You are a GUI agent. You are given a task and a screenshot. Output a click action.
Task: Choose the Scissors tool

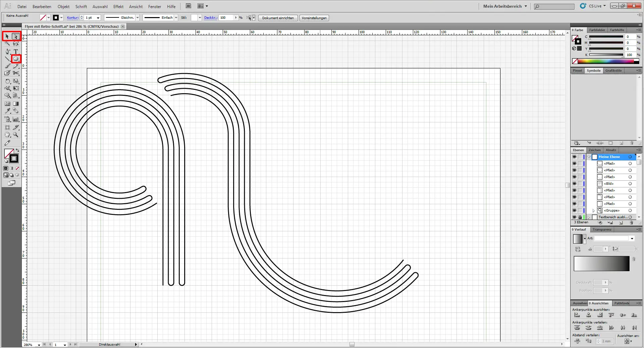pyautogui.click(x=16, y=73)
